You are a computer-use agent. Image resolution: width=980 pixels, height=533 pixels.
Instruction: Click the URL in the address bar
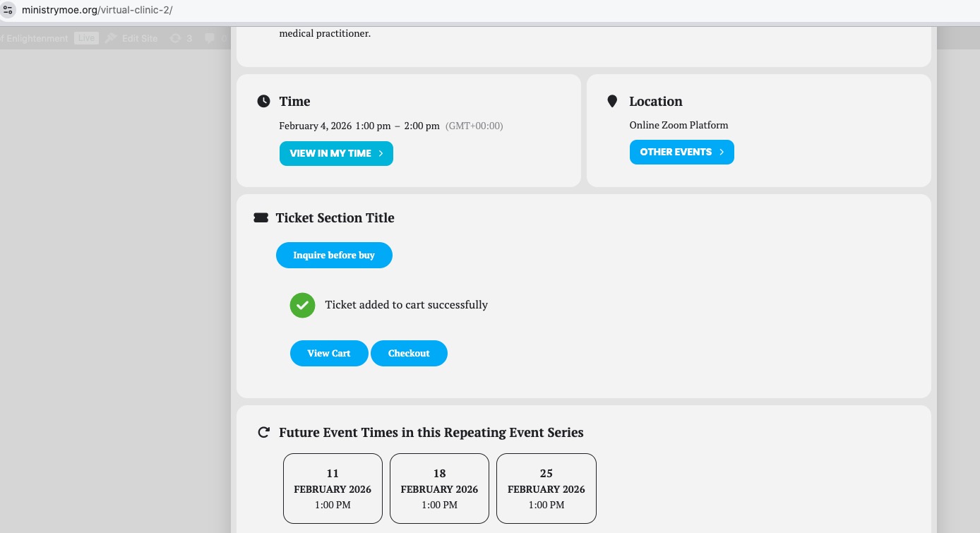point(97,11)
